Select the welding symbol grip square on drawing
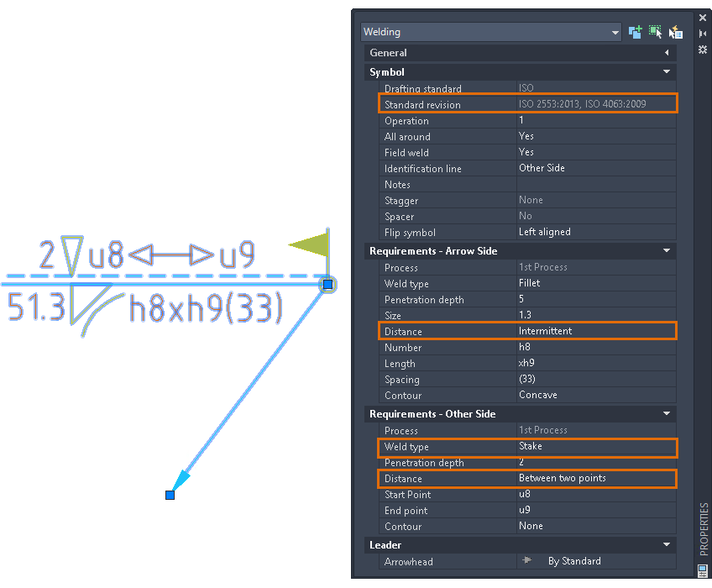Screen dimensions: 712x588 click(327, 285)
